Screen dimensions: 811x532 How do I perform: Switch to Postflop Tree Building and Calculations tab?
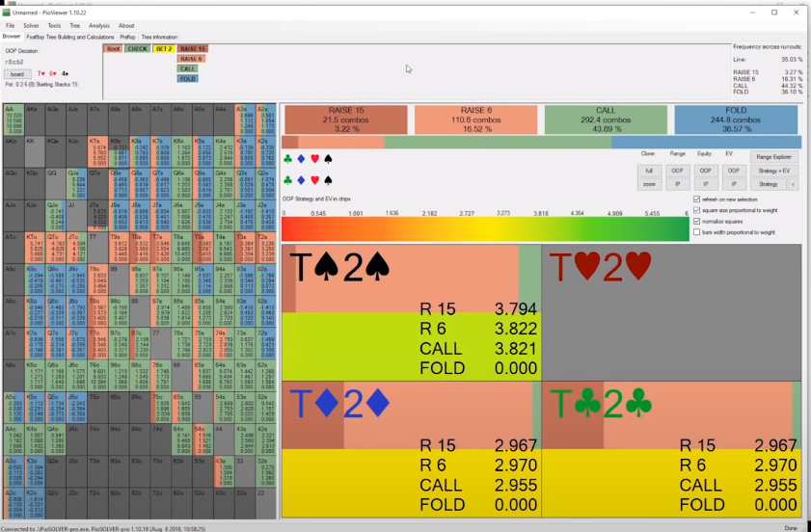click(70, 37)
